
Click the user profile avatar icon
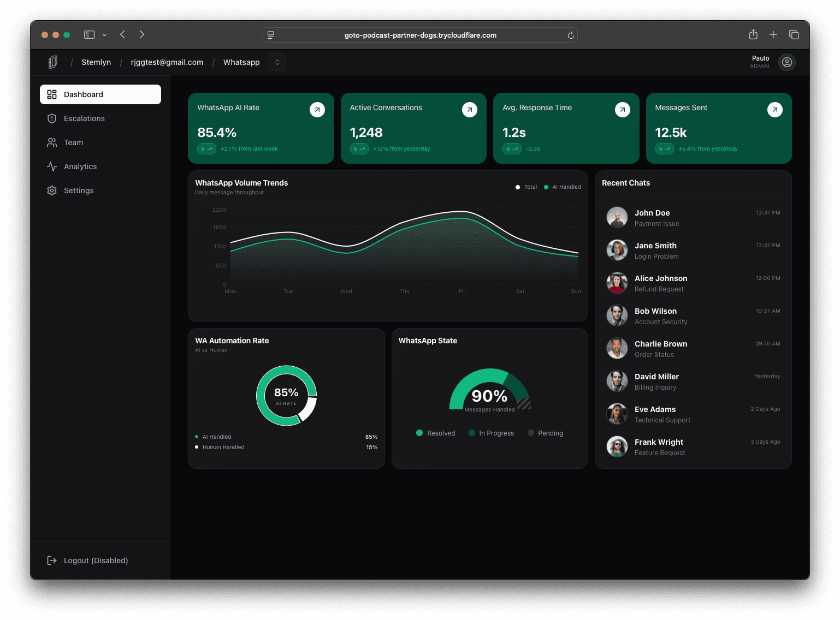click(786, 62)
